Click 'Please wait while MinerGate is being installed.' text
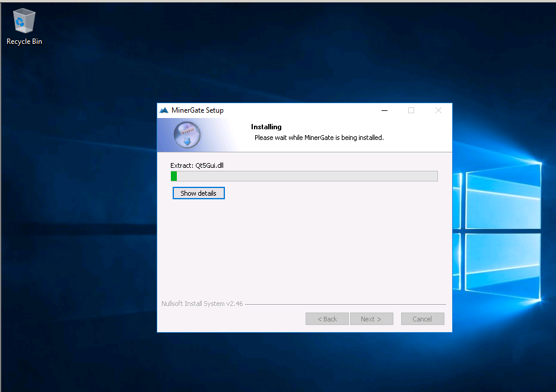556x392 pixels. pyautogui.click(x=319, y=138)
